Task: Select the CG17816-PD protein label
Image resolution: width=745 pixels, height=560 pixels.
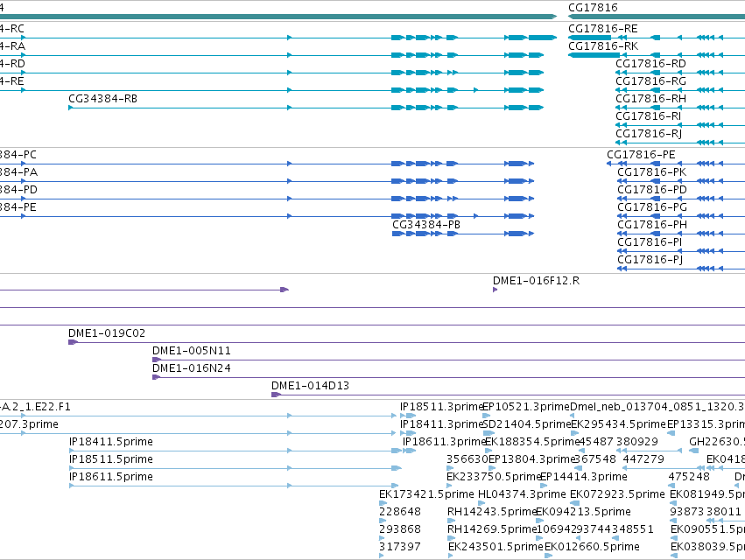Action: click(652, 190)
